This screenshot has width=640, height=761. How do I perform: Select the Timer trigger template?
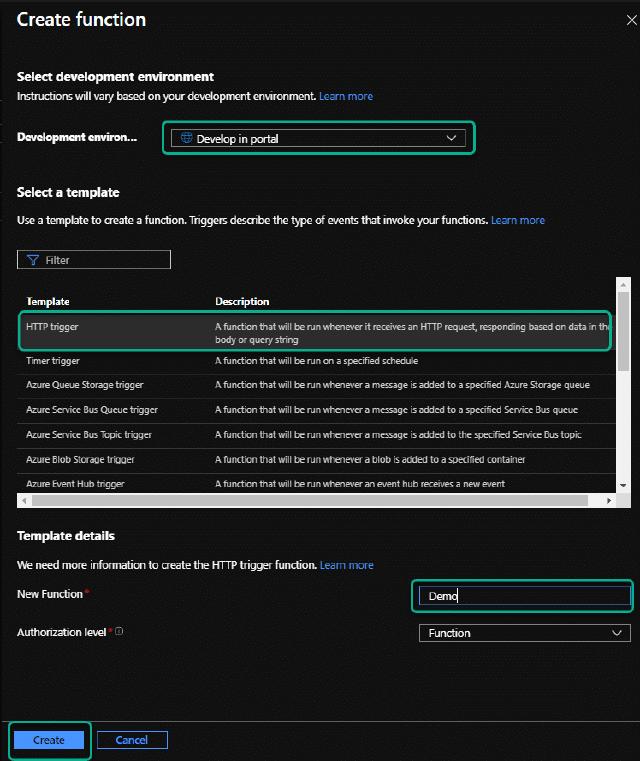(54, 360)
